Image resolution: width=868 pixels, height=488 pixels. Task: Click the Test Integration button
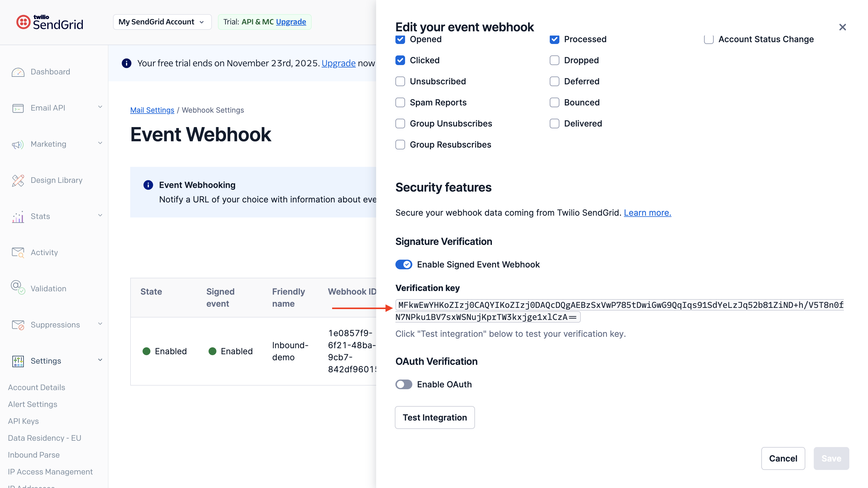point(435,417)
